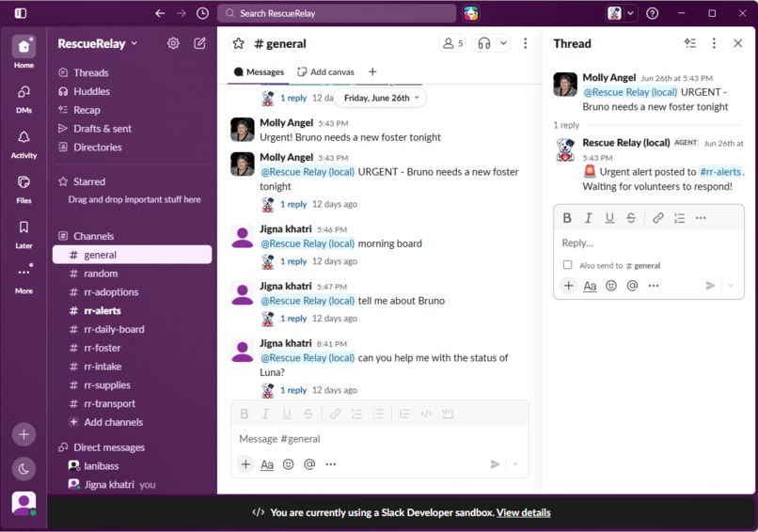The image size is (758, 532).
Task: Toggle Underline in the thread reply toolbar
Action: pos(609,218)
